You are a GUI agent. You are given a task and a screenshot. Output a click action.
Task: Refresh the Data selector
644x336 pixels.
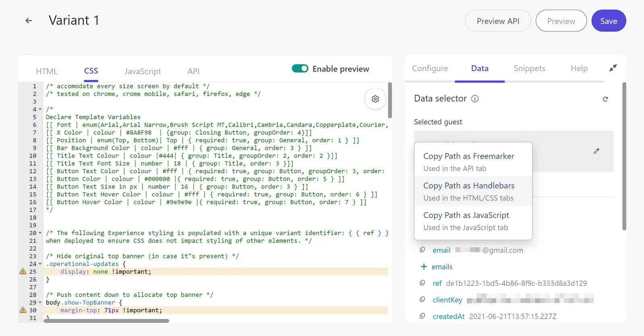point(605,99)
